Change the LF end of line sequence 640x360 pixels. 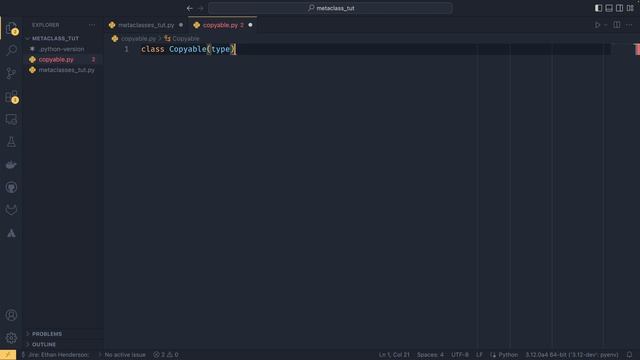click(479, 355)
